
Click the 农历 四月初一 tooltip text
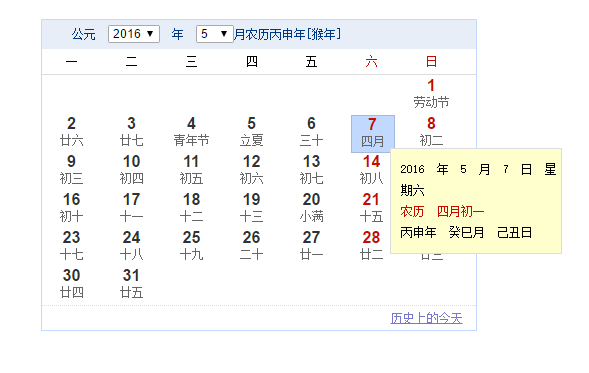tap(442, 211)
